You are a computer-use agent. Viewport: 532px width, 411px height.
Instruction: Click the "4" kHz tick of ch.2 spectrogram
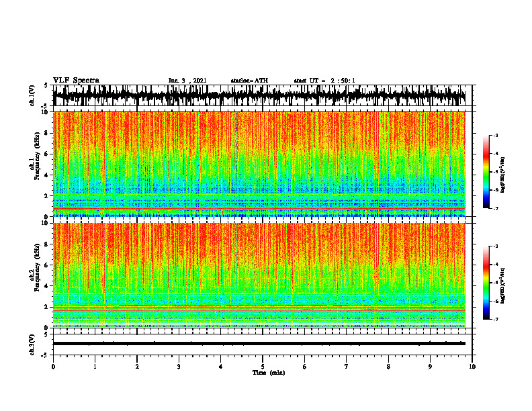click(47, 286)
